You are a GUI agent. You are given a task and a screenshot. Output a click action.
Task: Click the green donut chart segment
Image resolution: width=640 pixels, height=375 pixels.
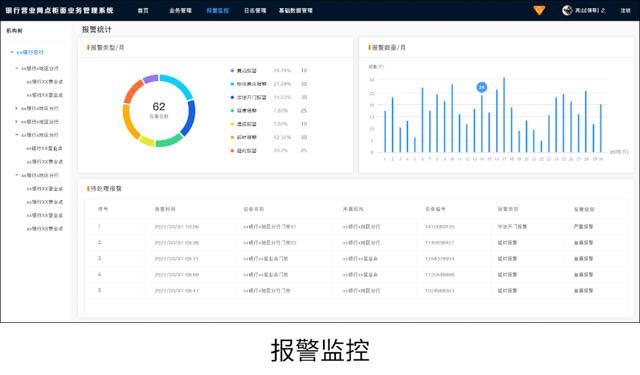(169, 141)
